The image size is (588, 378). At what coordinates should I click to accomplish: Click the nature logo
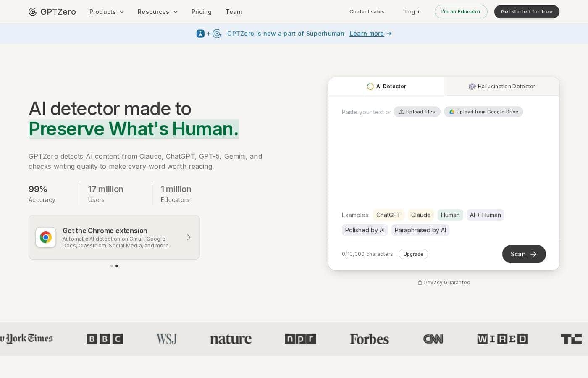(x=231, y=339)
